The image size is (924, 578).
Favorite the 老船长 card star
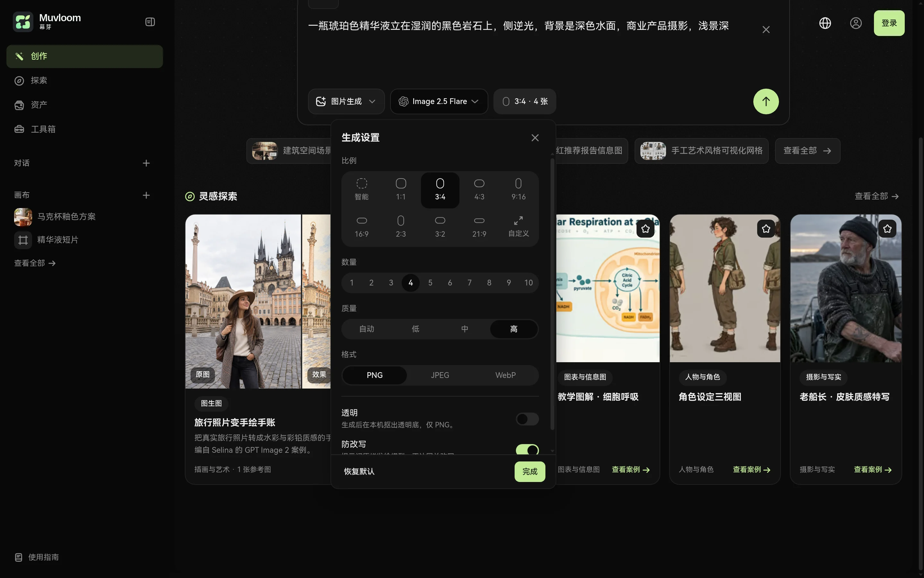click(x=887, y=229)
